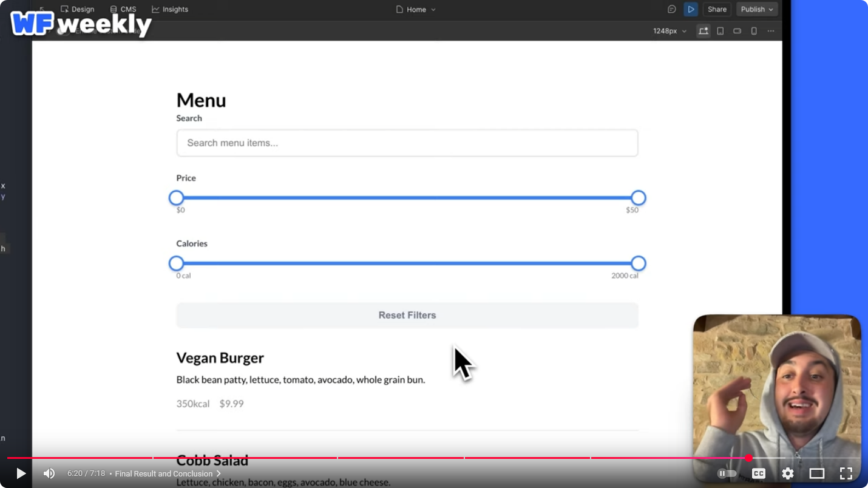Click the $50 price maximum label
This screenshot has height=488, width=868.
tap(632, 210)
